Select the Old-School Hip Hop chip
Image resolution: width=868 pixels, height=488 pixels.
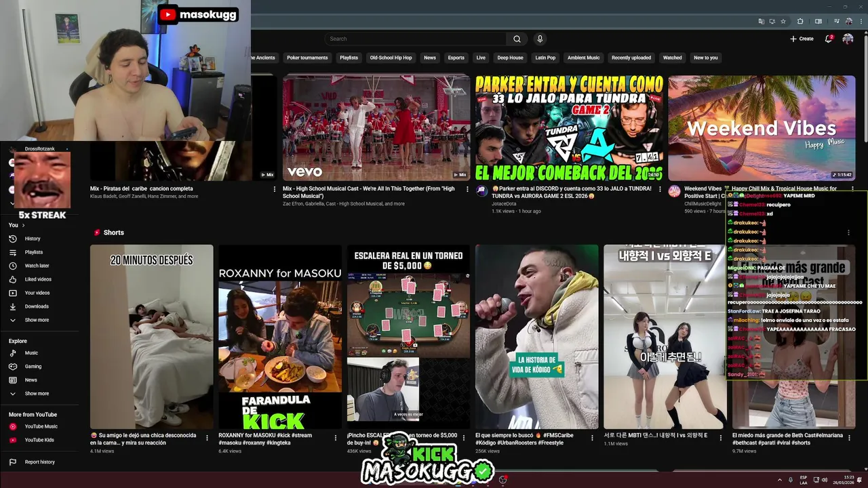coord(391,58)
